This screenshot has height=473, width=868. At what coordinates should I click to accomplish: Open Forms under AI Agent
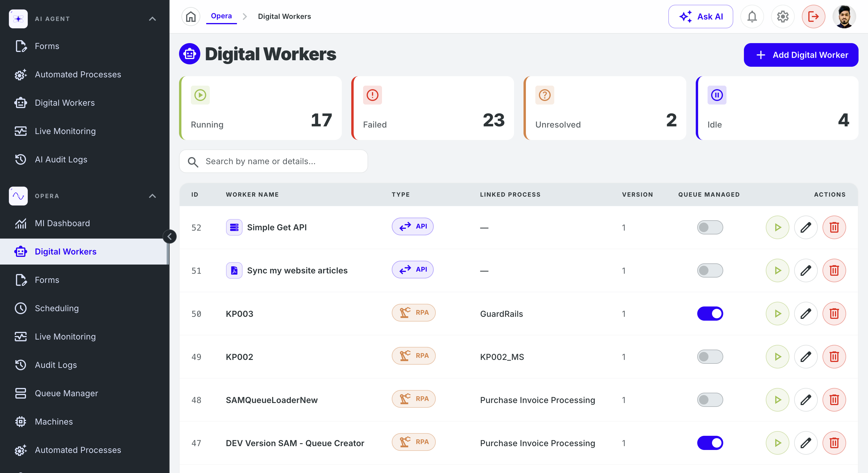pos(84,46)
